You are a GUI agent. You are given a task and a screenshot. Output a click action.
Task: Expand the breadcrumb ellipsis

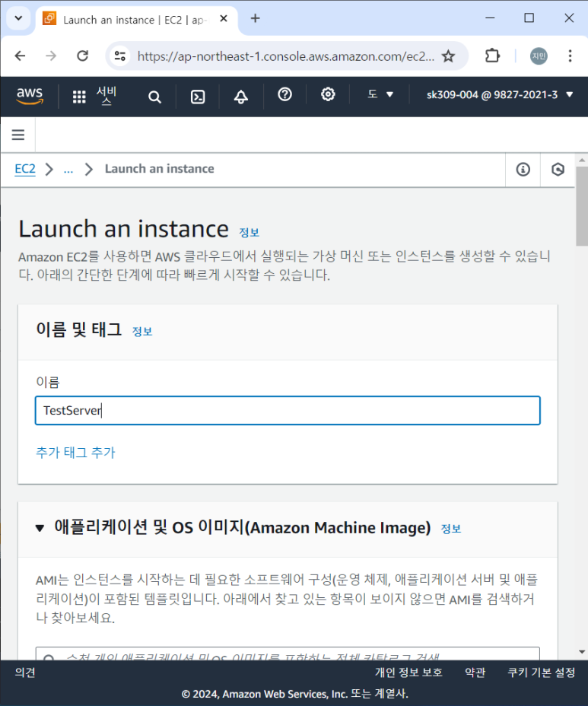(x=68, y=170)
